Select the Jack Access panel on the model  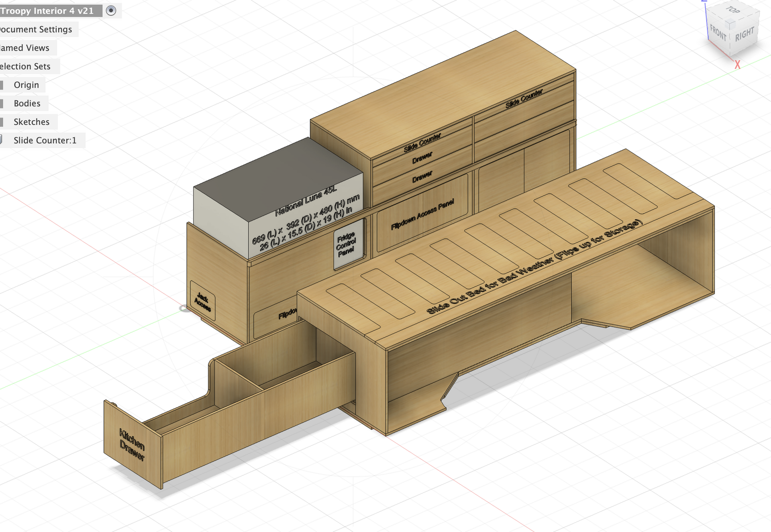(x=202, y=301)
